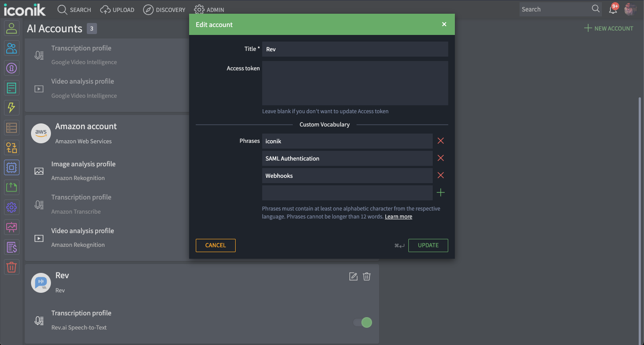Click the trash Recycle Bin icon in the sidebar

point(12,267)
